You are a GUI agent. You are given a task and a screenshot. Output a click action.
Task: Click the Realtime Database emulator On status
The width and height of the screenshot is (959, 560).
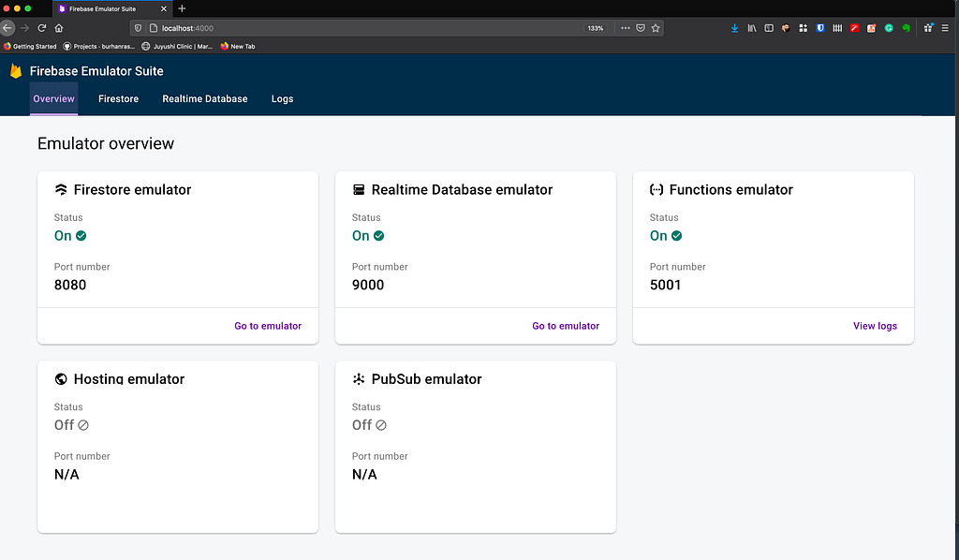[x=368, y=236]
